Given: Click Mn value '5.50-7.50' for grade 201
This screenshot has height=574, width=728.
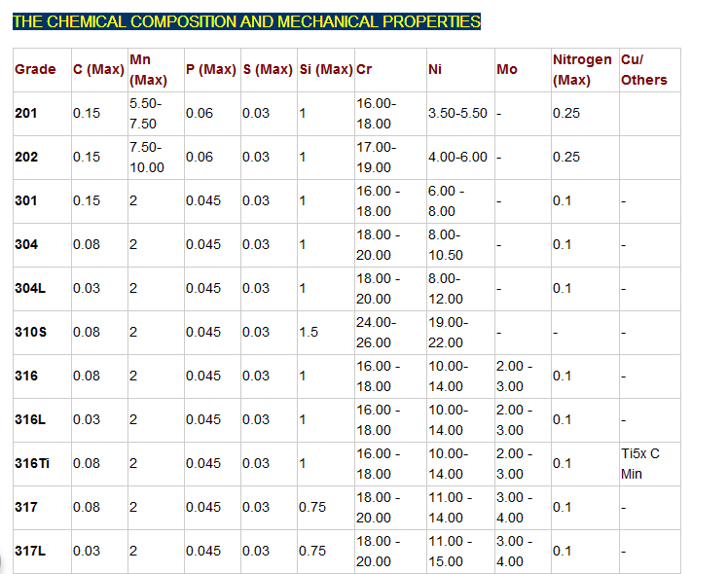Looking at the screenshot, I should point(146,114).
